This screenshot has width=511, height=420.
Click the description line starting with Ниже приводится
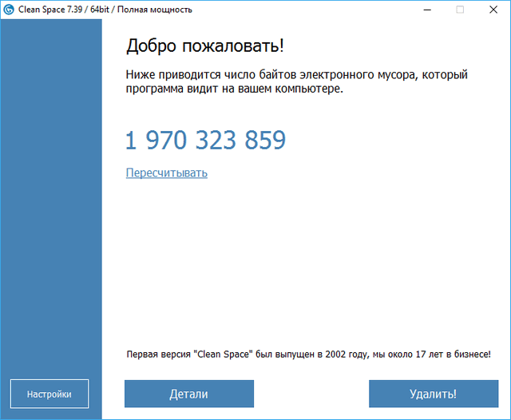(x=295, y=74)
